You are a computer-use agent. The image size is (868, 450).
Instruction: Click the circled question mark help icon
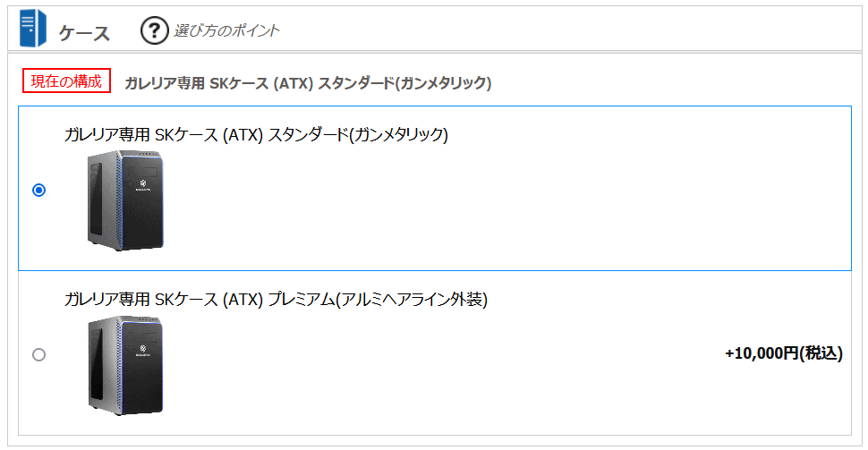click(x=154, y=30)
